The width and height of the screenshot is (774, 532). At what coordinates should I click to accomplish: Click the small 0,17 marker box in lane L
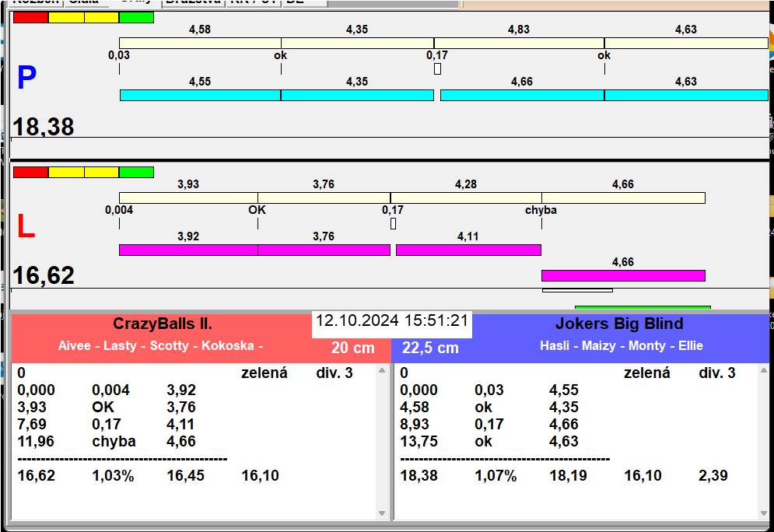tap(393, 224)
